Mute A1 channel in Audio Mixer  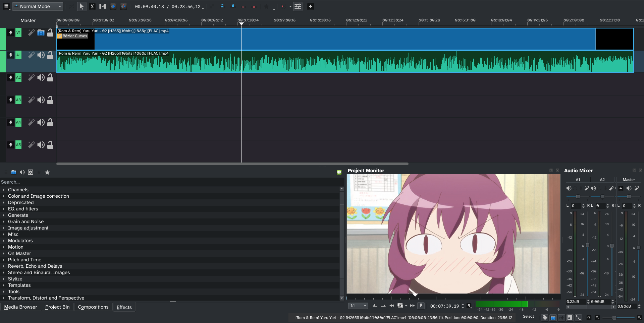(x=569, y=188)
